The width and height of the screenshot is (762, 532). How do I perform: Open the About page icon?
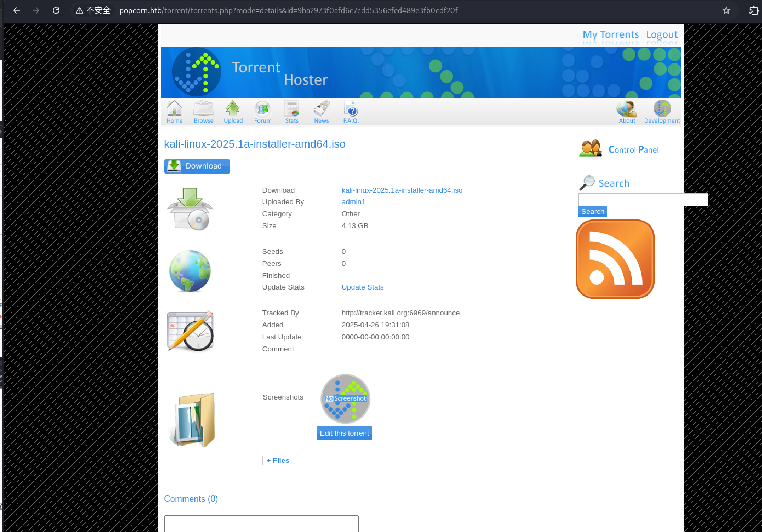(x=627, y=112)
